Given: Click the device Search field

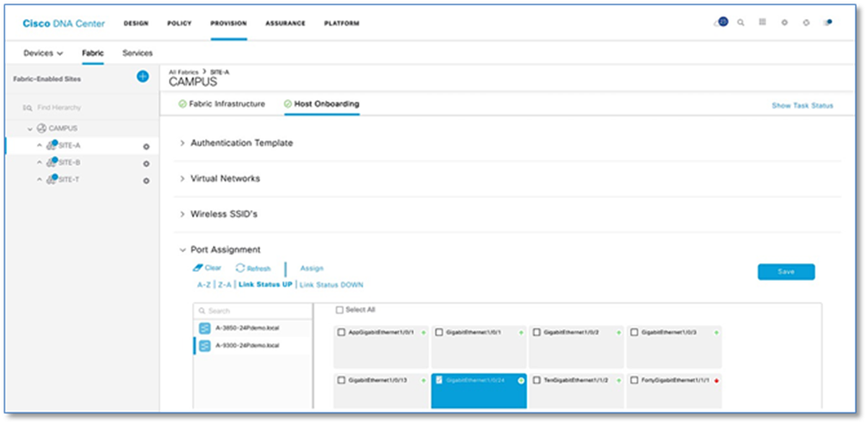Looking at the screenshot, I should click(x=253, y=311).
